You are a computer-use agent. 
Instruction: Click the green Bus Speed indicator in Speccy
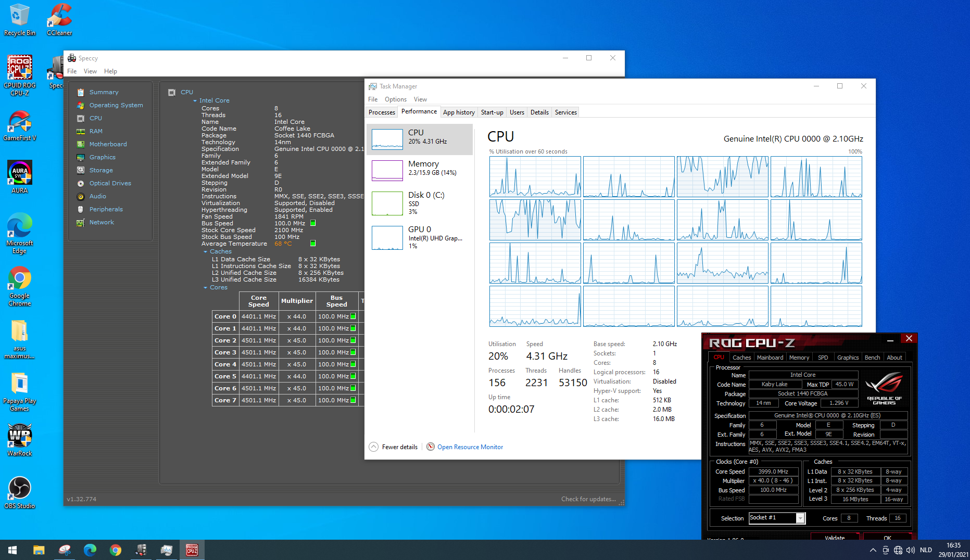(x=313, y=223)
